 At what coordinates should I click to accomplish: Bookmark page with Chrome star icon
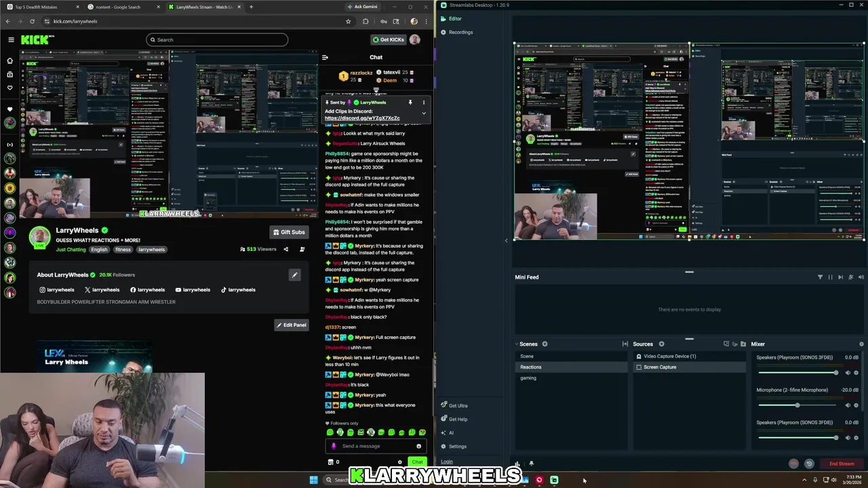click(348, 22)
